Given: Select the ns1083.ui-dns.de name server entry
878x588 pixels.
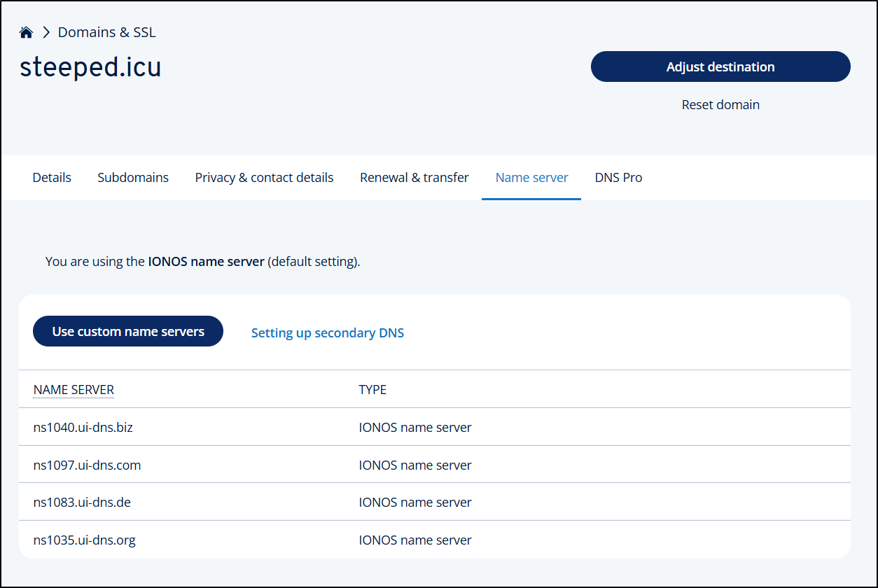Looking at the screenshot, I should pyautogui.click(x=82, y=503).
